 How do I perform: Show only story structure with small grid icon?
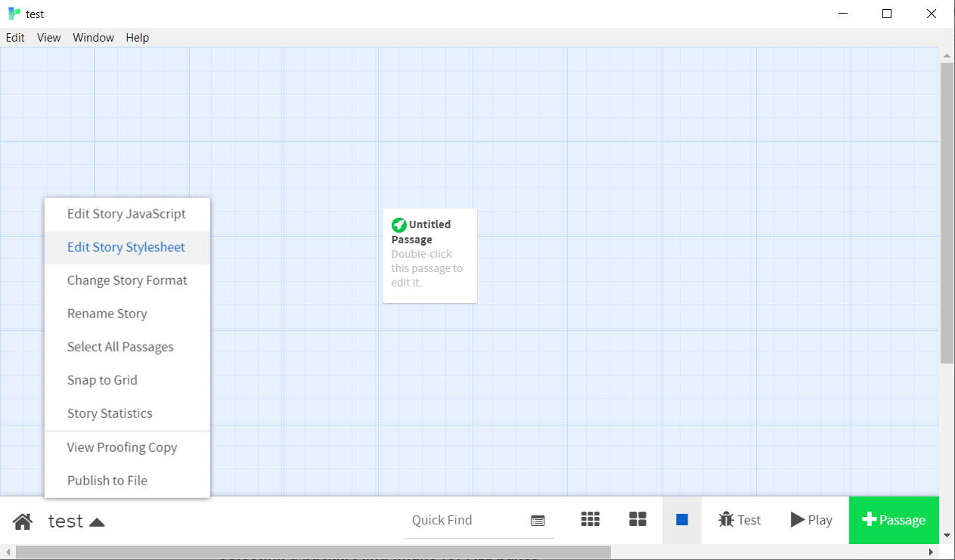tap(591, 519)
